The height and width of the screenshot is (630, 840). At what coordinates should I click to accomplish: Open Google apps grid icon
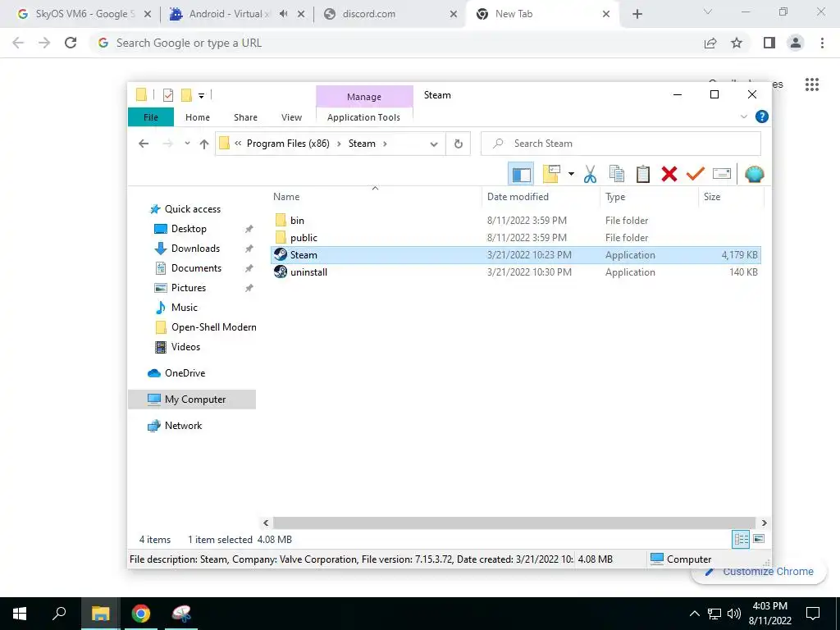(x=812, y=84)
